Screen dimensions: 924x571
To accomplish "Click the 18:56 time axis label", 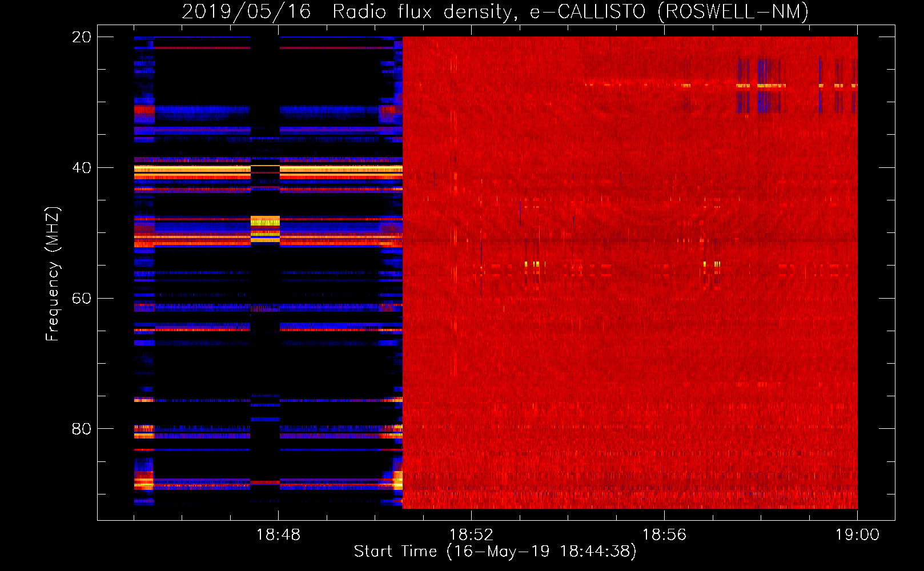I will click(x=664, y=535).
